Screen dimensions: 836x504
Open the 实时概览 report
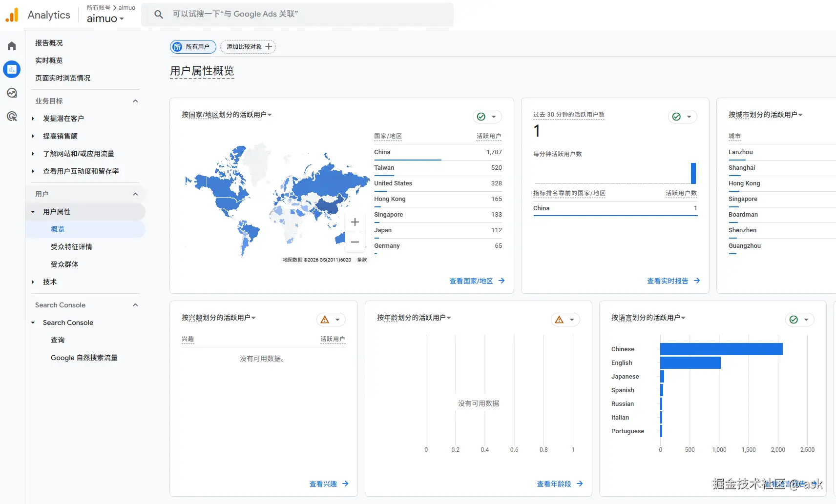[48, 60]
